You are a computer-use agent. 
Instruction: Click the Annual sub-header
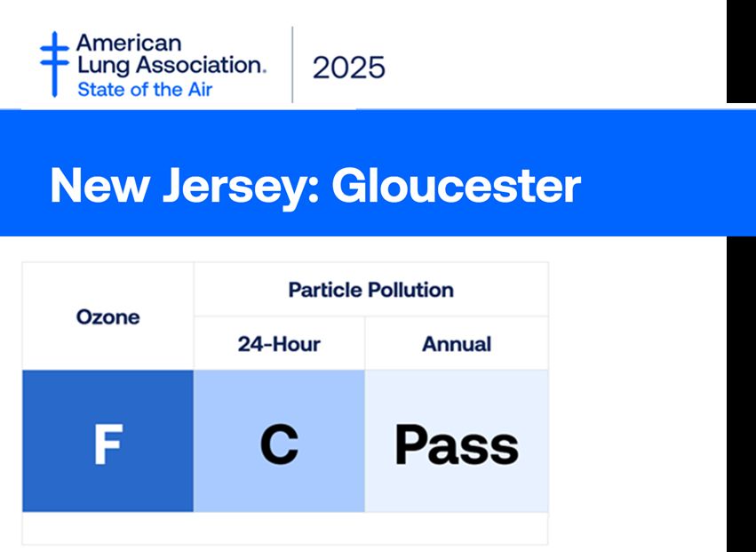457,344
